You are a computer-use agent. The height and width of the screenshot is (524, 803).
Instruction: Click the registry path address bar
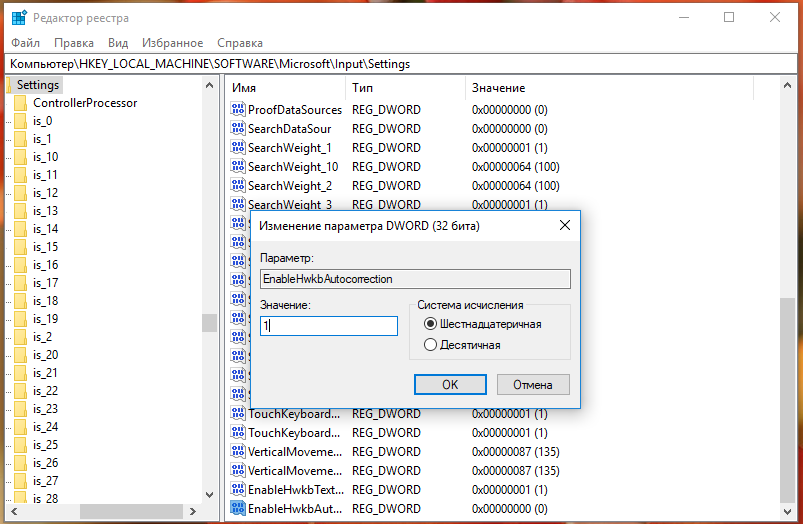tap(401, 64)
